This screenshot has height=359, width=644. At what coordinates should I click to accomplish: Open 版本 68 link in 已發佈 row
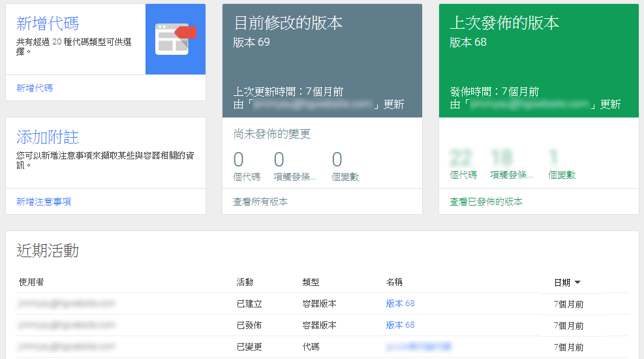(401, 325)
